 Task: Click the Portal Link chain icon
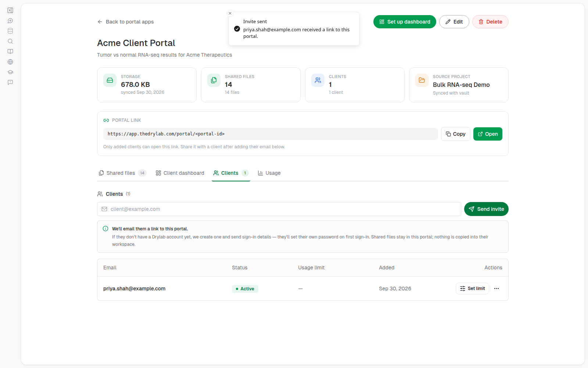tap(106, 120)
